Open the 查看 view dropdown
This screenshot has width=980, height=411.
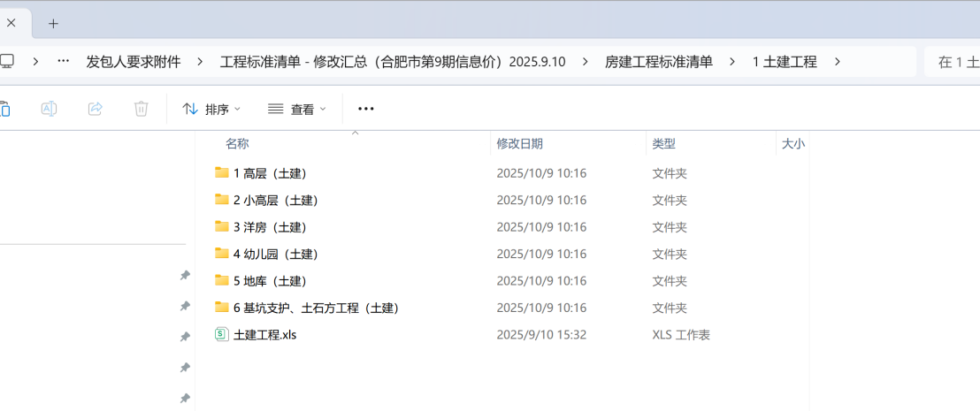click(x=297, y=109)
